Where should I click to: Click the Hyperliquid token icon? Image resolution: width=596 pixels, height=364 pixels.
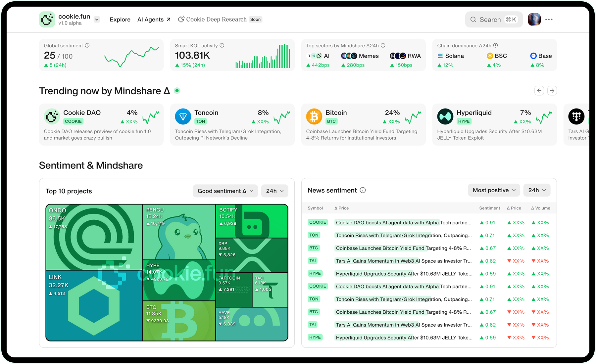coord(445,116)
